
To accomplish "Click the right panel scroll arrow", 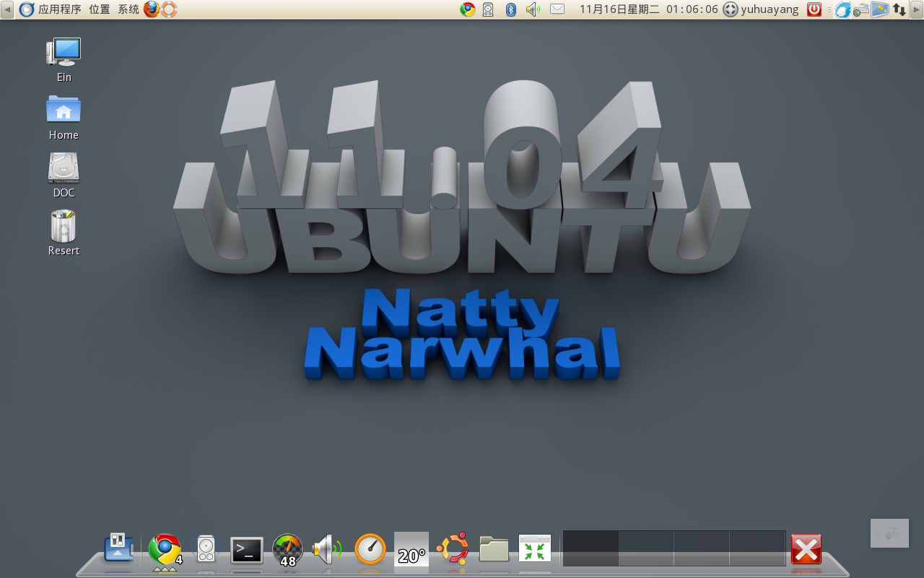I will (x=917, y=9).
